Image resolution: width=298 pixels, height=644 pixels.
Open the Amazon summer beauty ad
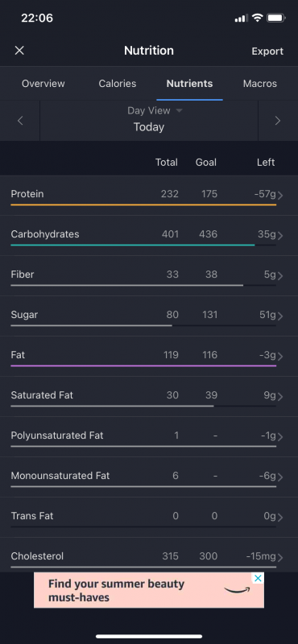point(149,590)
